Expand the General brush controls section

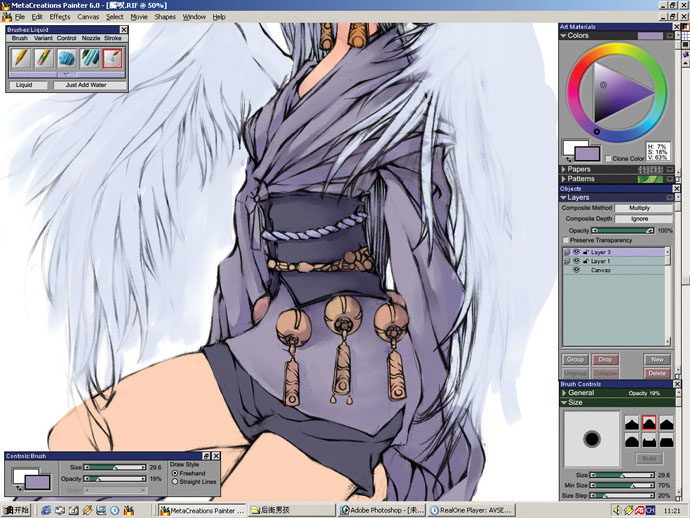point(564,393)
